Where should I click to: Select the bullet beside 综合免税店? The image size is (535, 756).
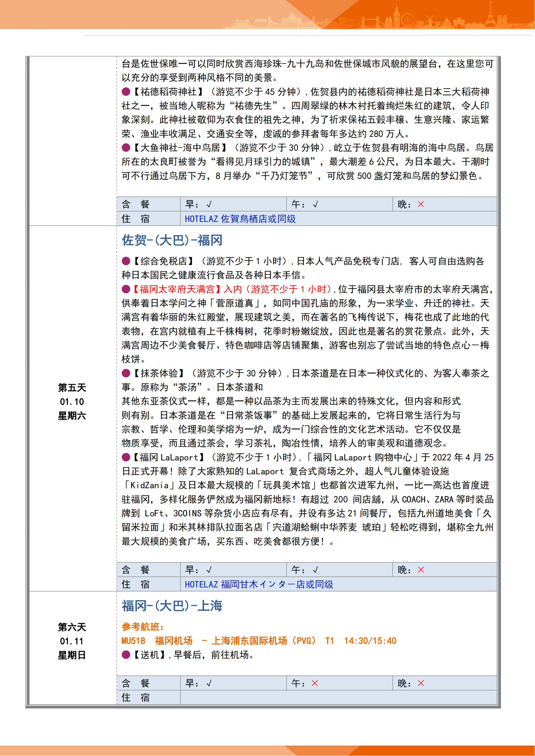point(126,261)
